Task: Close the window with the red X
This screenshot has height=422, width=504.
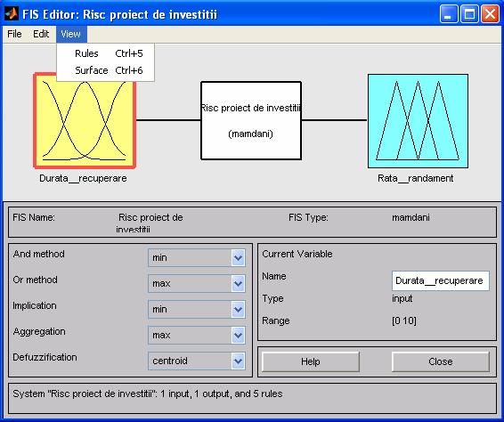Action: pos(490,14)
